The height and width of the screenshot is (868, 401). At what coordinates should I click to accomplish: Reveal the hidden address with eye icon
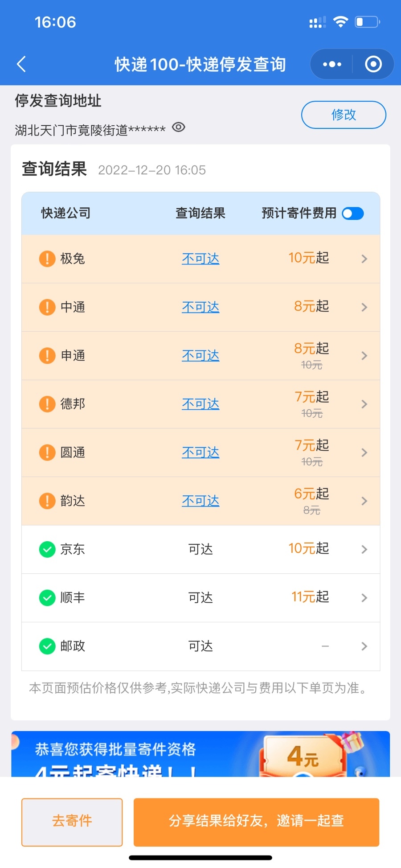(178, 128)
